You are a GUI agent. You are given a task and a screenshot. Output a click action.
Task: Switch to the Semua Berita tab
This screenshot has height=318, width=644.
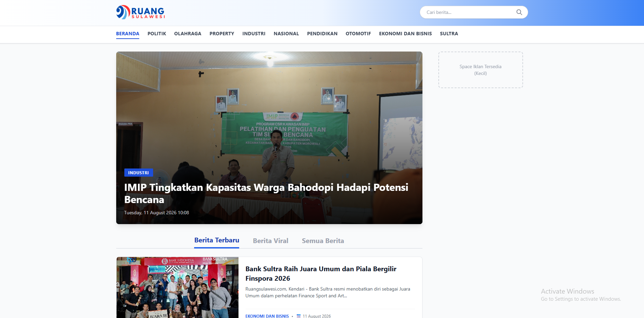pyautogui.click(x=323, y=241)
